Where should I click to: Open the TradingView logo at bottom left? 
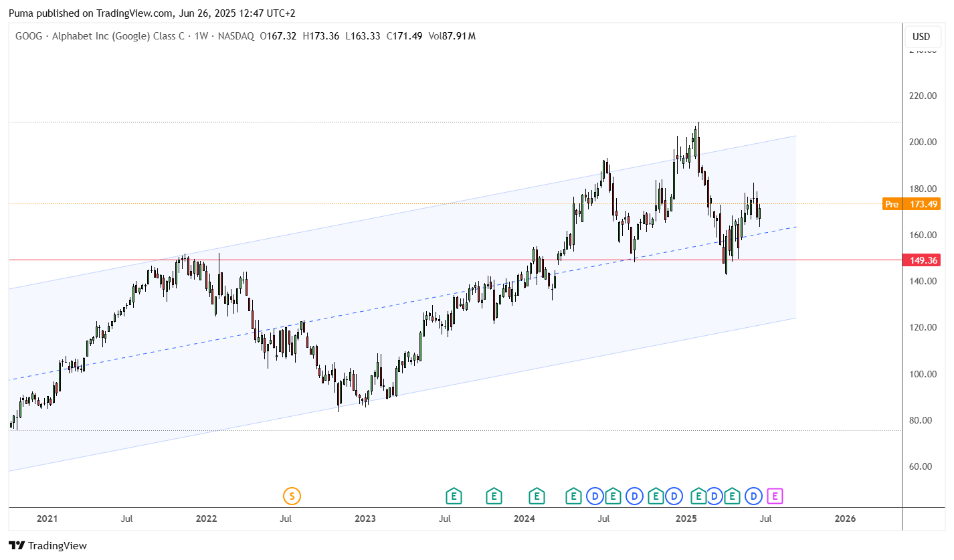pos(48,545)
